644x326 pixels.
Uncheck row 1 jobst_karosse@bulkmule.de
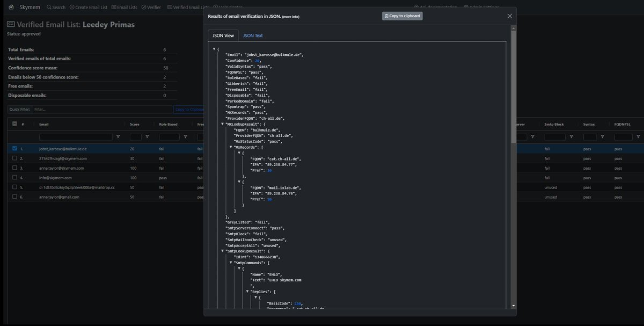[x=15, y=148]
